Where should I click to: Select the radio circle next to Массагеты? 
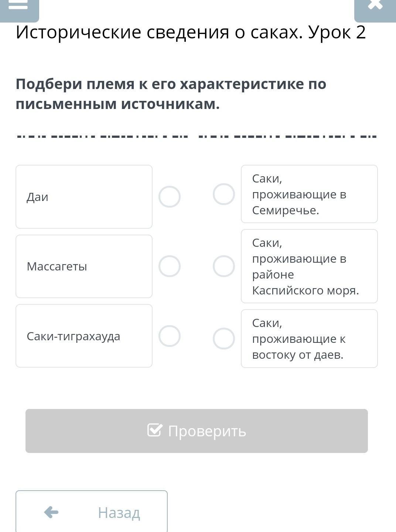(170, 266)
